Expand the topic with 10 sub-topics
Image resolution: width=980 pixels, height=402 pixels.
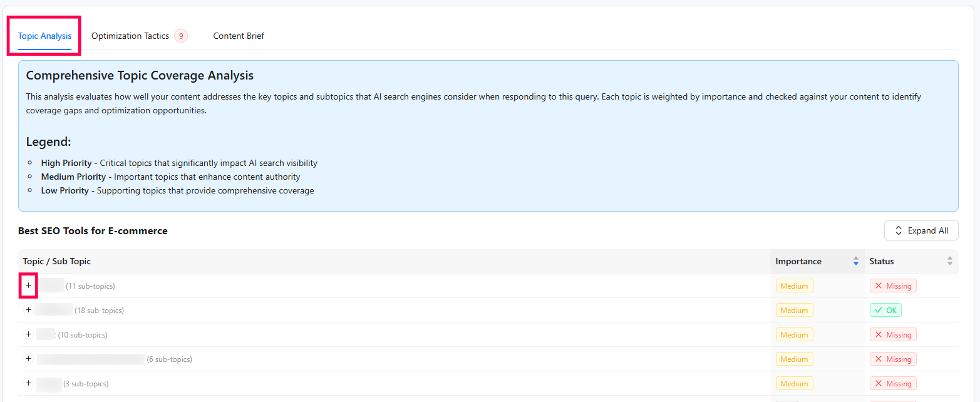(28, 334)
